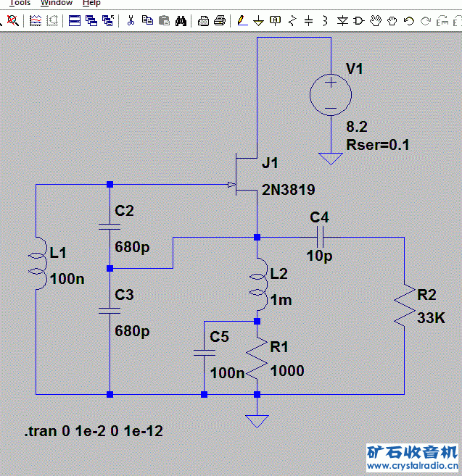Viewport: 462px width, 476px height.
Task: Select the Place Ground tool
Action: pos(259,21)
